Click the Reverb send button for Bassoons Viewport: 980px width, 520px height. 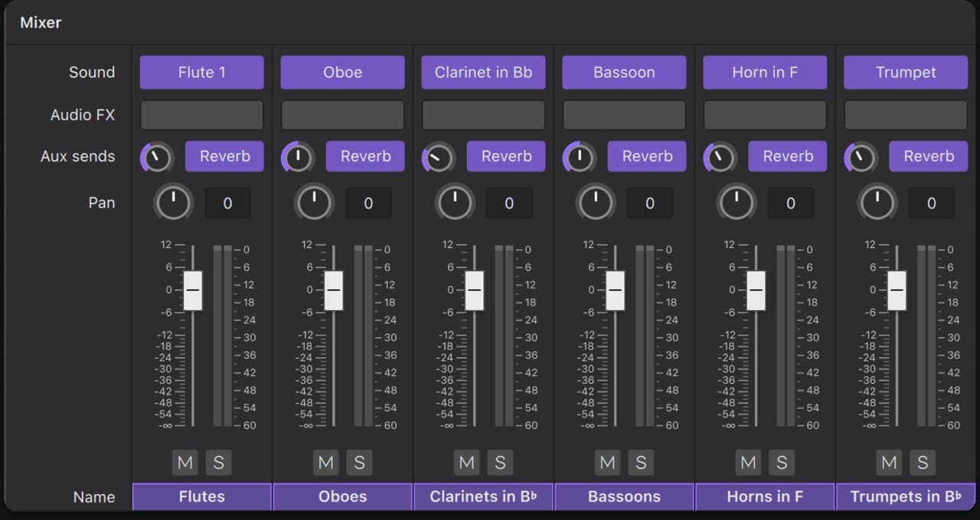click(648, 156)
